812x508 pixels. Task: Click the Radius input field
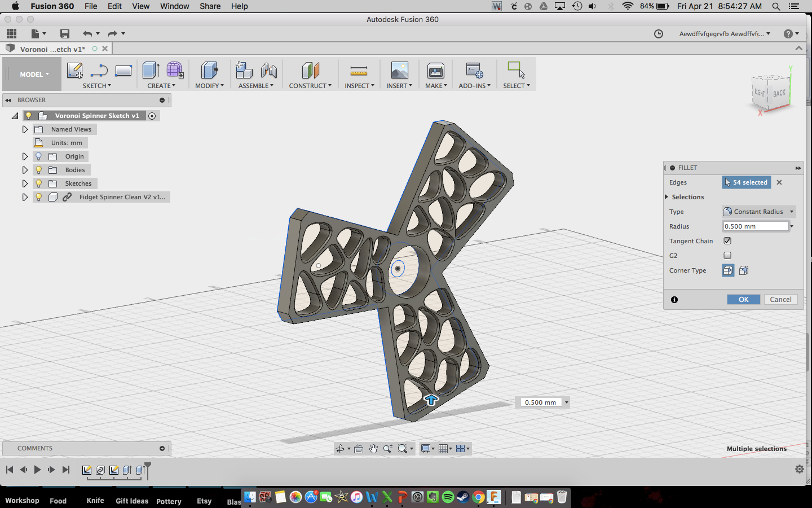tap(755, 226)
